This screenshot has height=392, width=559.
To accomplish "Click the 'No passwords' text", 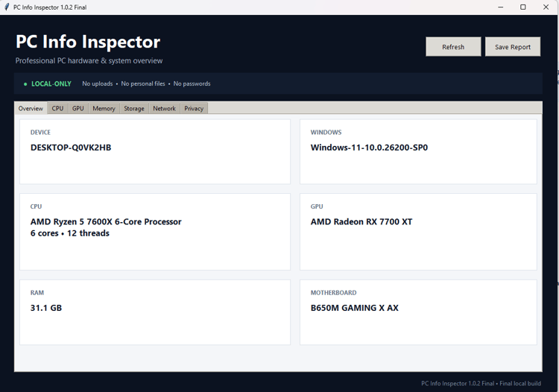I will tap(192, 83).
